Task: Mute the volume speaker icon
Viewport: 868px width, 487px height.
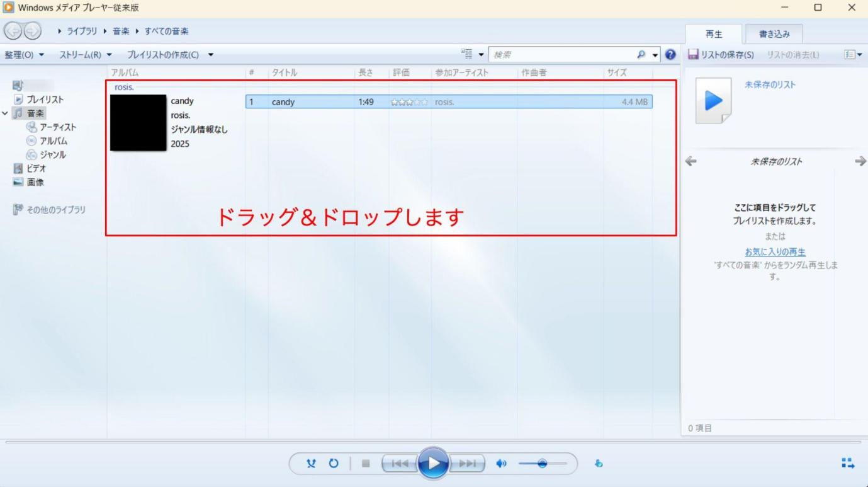Action: point(501,464)
